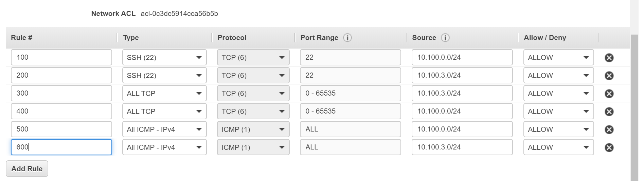Click the Port Range field for rule 400
Screen dimensions: 644x181
(x=350, y=111)
